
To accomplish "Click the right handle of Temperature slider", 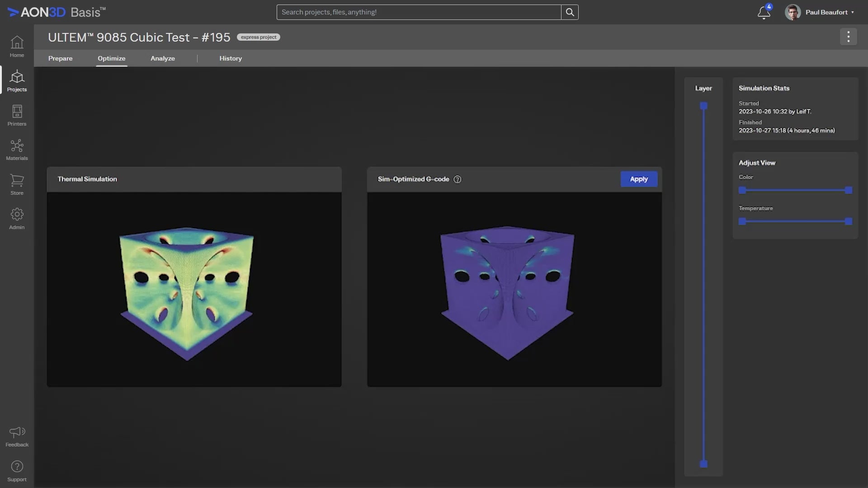I will click(x=849, y=221).
